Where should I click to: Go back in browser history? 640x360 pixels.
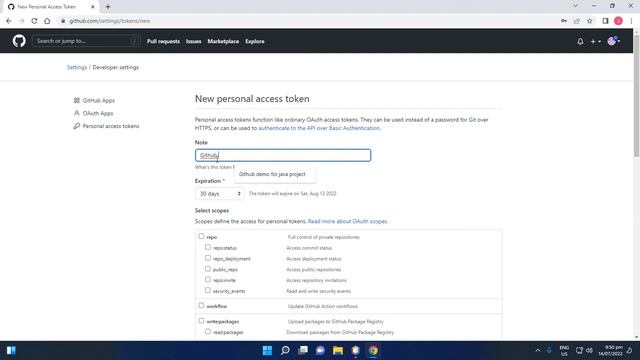click(x=9, y=21)
